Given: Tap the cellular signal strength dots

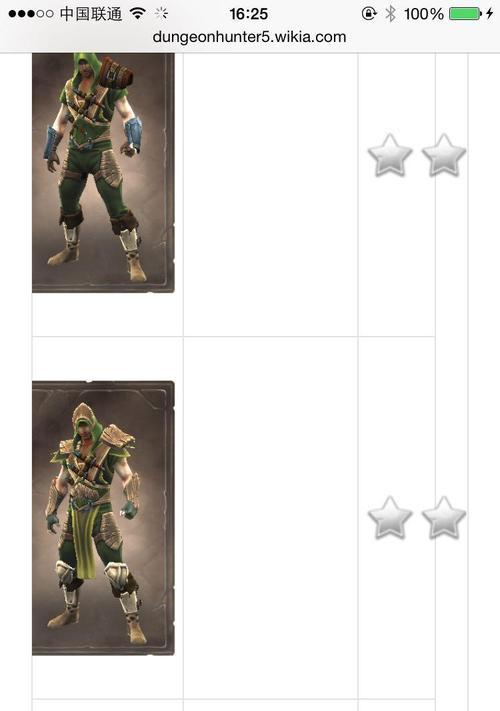Looking at the screenshot, I should [30, 14].
